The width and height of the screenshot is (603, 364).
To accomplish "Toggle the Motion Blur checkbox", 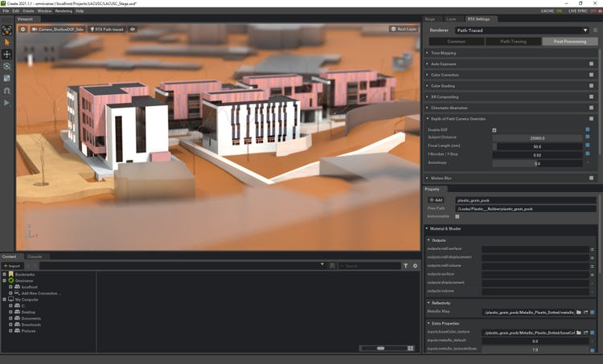I will point(592,178).
